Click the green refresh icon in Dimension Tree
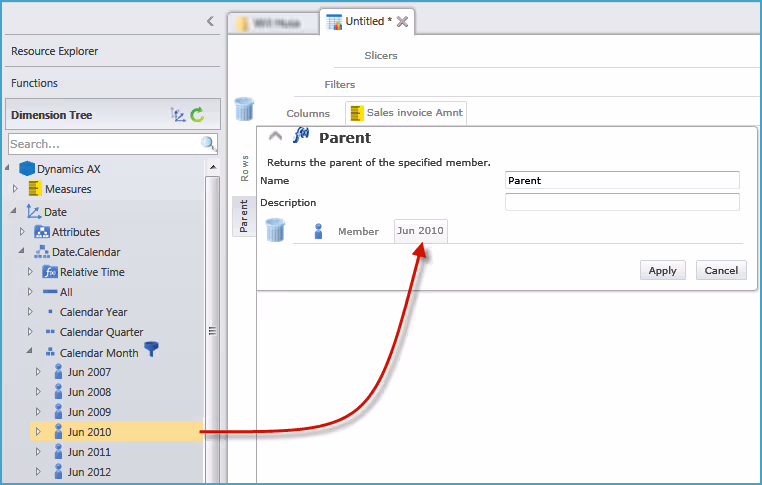This screenshot has width=762, height=485. click(198, 115)
